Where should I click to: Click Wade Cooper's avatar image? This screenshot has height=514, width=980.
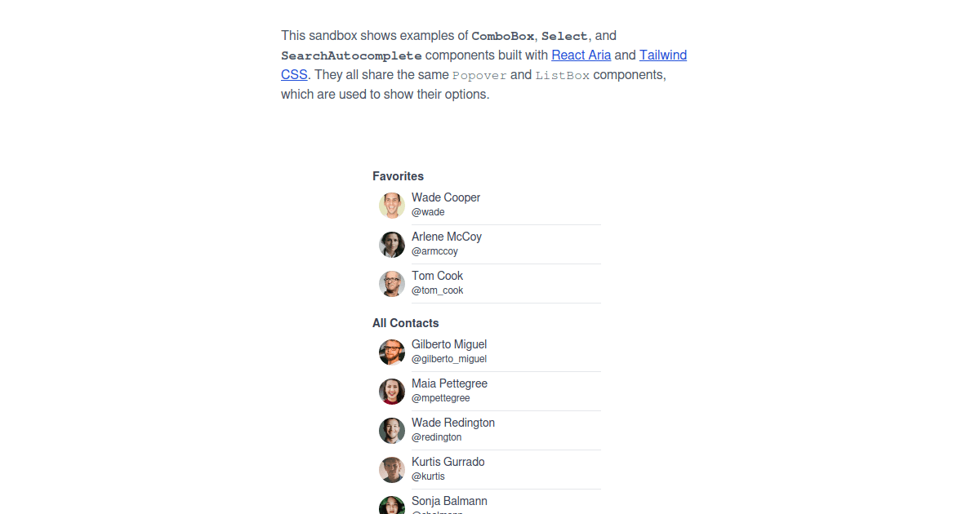pos(392,205)
